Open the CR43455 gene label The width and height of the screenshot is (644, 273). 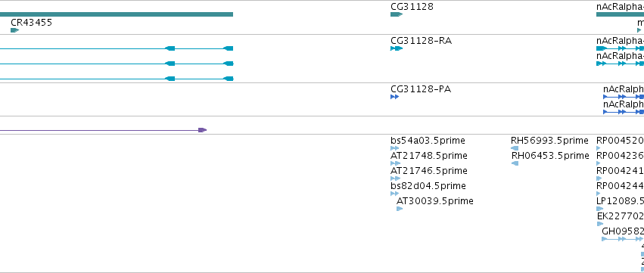32,22
